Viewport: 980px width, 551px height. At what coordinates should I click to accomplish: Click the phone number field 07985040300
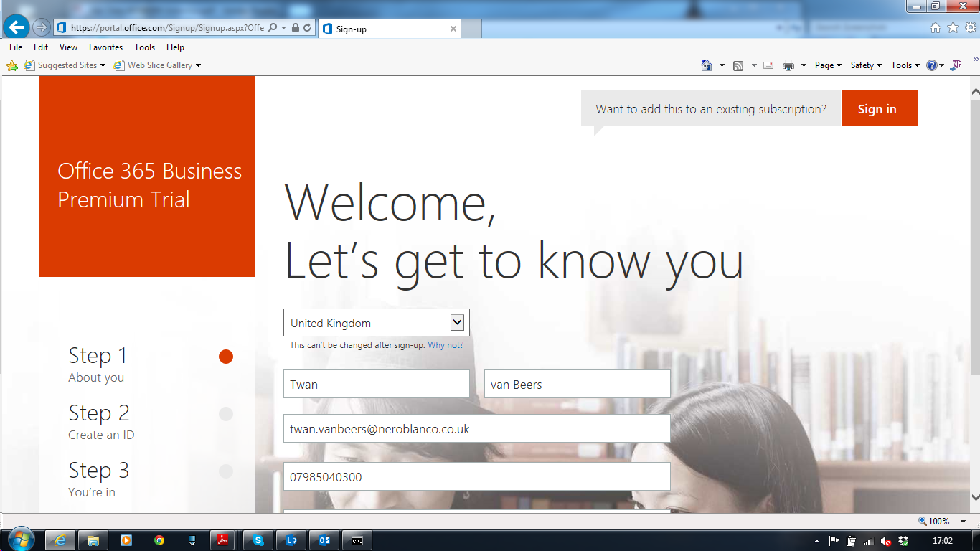pos(477,476)
